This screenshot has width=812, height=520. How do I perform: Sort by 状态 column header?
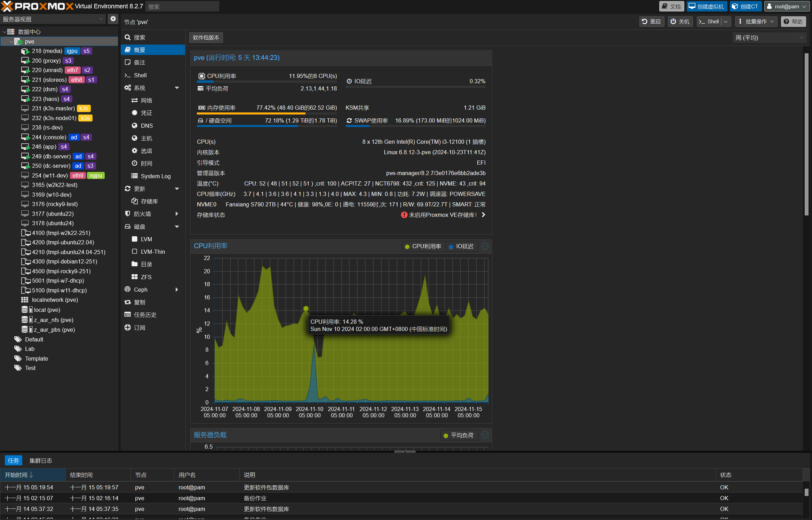point(758,475)
